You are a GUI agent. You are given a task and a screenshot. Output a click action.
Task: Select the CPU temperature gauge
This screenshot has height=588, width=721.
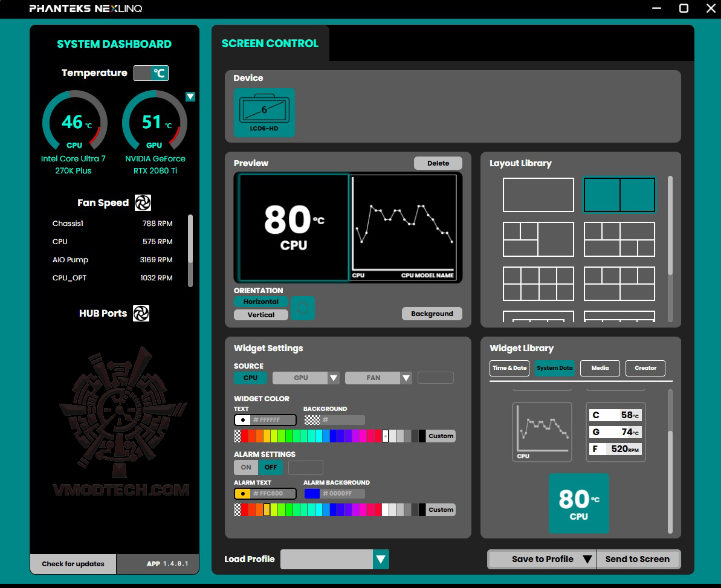click(74, 120)
